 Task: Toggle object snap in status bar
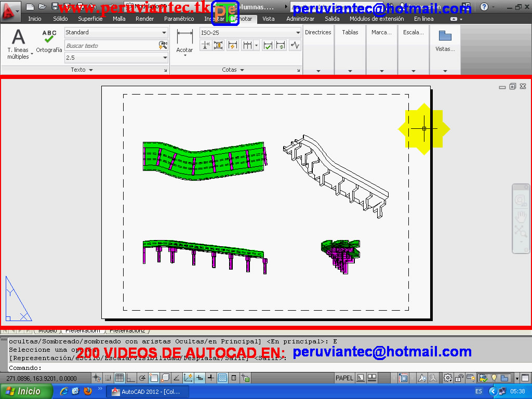pos(154,378)
